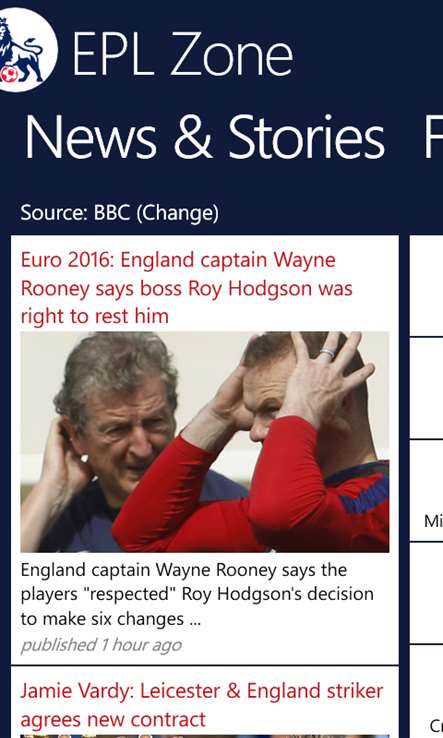Switch to the partially visible next section tab

click(x=433, y=137)
